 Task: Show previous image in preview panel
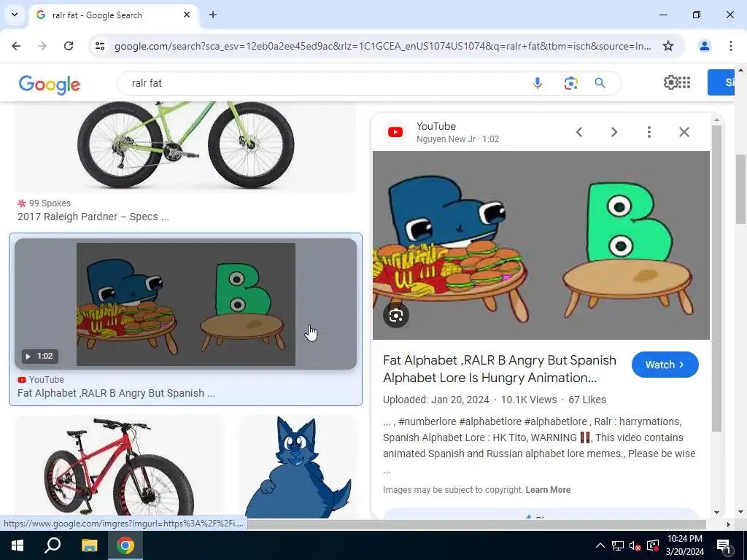click(579, 132)
